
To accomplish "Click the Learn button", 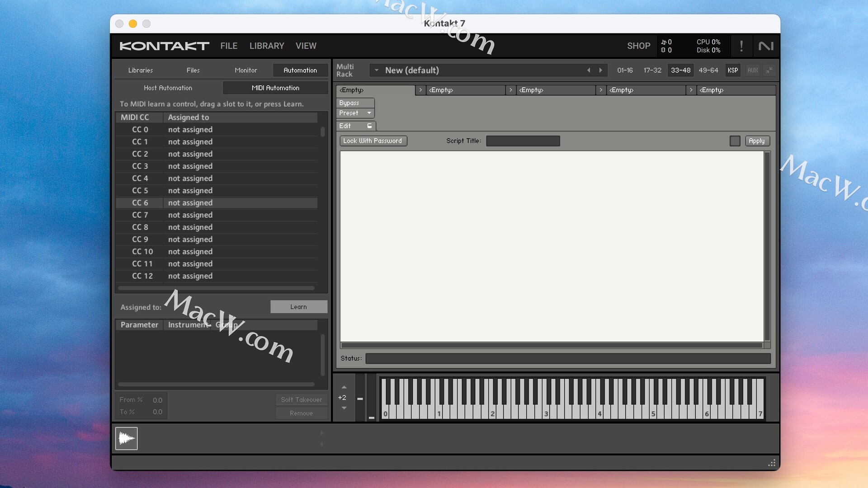I will coord(298,307).
